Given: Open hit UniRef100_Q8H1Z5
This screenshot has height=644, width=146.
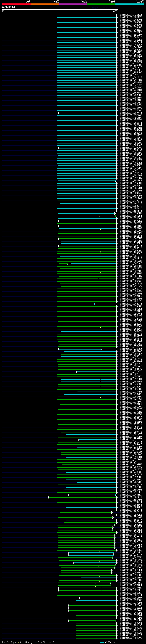Looking at the screenshot, I should (131, 17).
